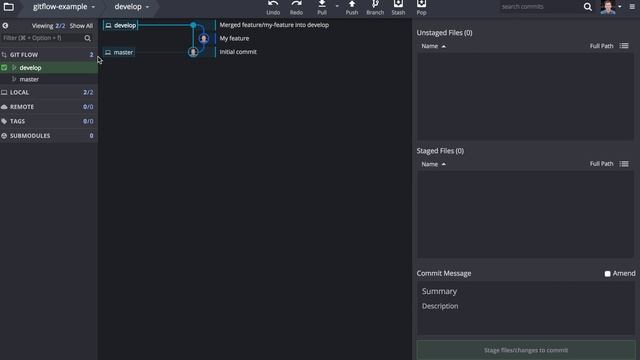Click the user profile avatar
The width and height of the screenshot is (640, 360).
pos(608,7)
